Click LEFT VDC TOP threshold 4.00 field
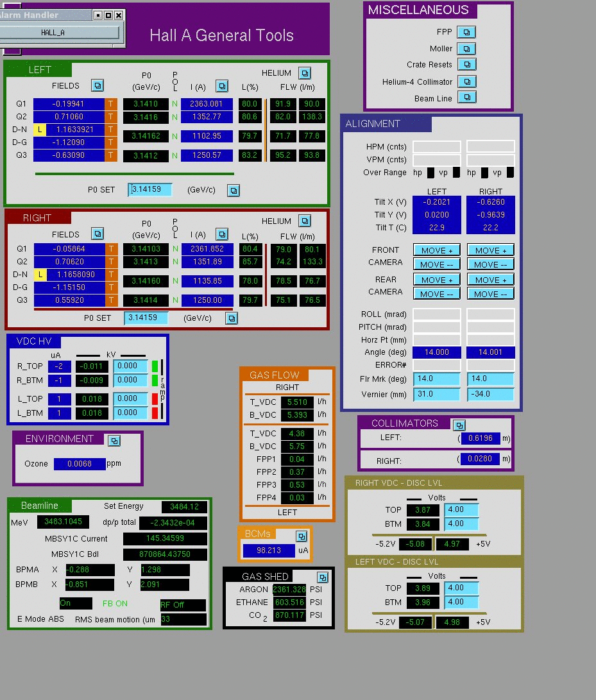 pyautogui.click(x=461, y=588)
